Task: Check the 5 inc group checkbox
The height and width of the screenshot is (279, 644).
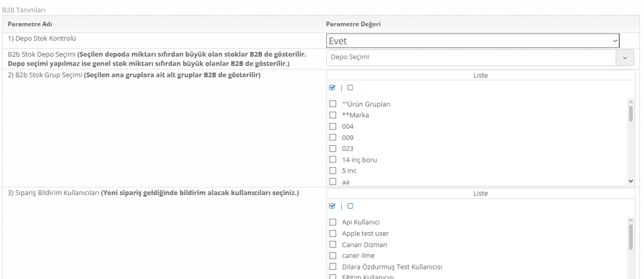Action: 332,171
